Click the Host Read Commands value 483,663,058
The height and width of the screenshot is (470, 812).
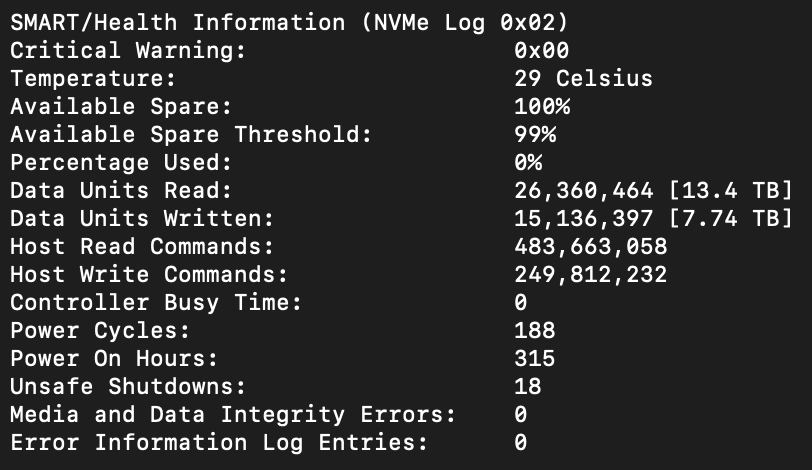click(591, 247)
